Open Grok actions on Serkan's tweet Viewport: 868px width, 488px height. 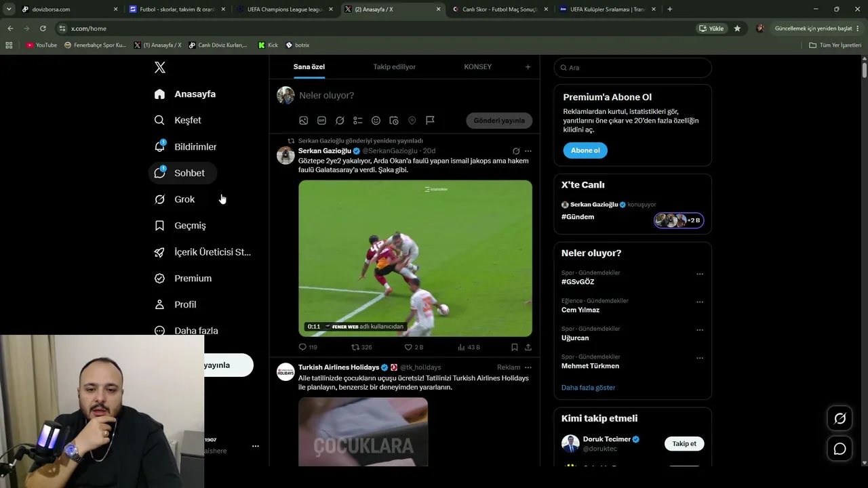[x=516, y=151]
